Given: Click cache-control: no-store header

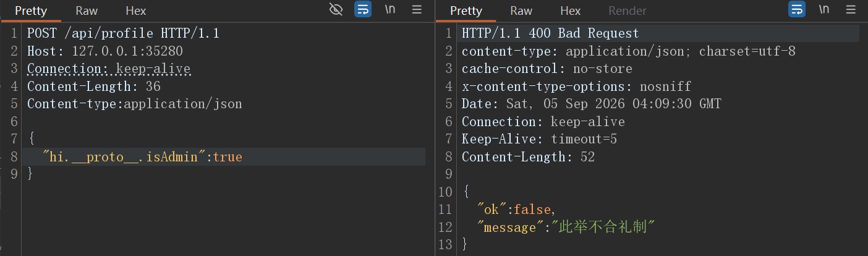Looking at the screenshot, I should (x=547, y=69).
